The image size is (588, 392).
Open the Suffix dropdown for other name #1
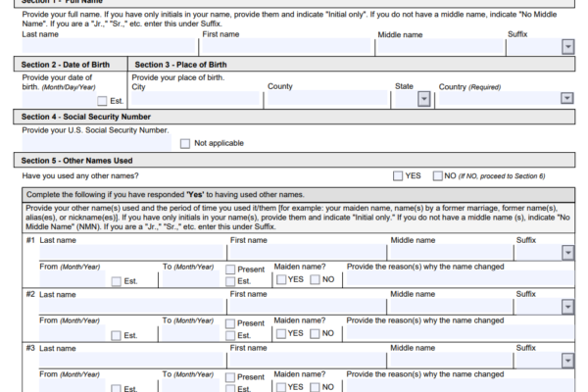[568, 253]
